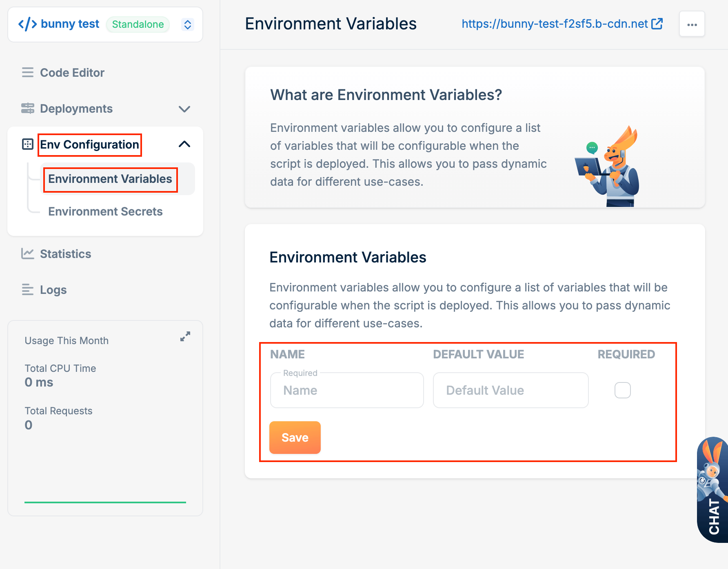Open the three-dots more options menu
728x569 pixels.
pyautogui.click(x=692, y=24)
